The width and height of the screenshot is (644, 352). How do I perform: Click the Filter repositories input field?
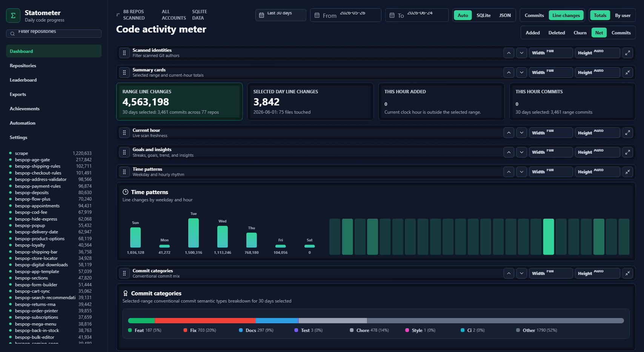(x=54, y=34)
